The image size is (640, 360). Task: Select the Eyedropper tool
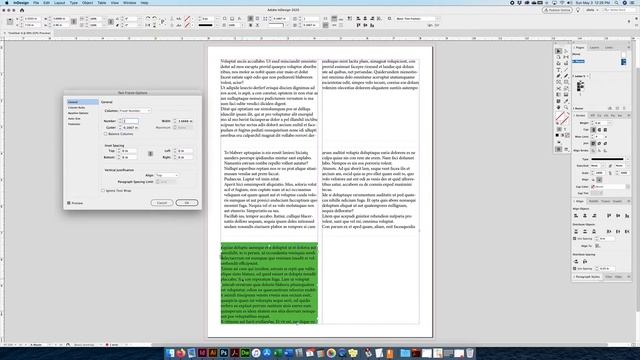point(566,101)
